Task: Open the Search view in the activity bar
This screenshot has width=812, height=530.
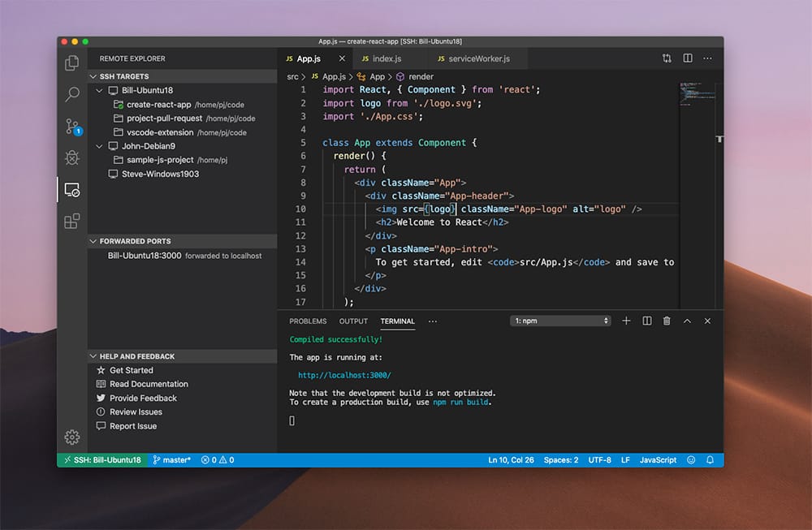Action: point(71,93)
